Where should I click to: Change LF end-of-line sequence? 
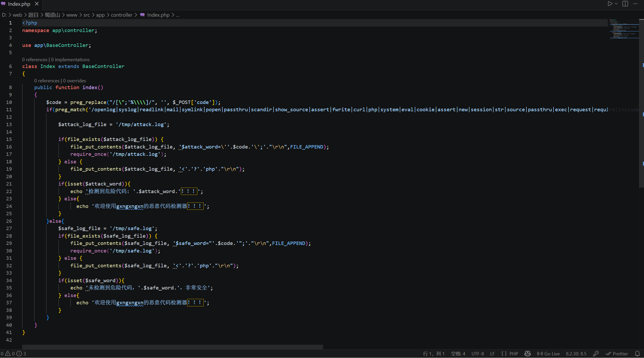click(492, 354)
